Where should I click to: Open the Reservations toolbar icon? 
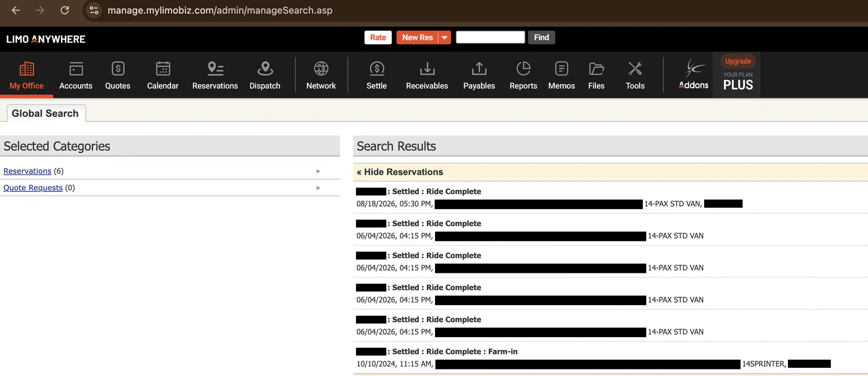pyautogui.click(x=215, y=69)
